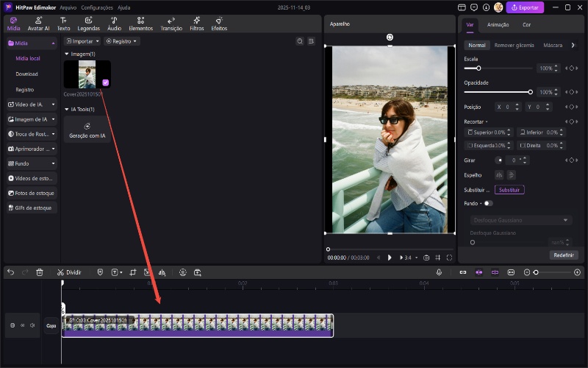Open the feedback chat icon in title bar
The height and width of the screenshot is (368, 588).
(474, 7)
